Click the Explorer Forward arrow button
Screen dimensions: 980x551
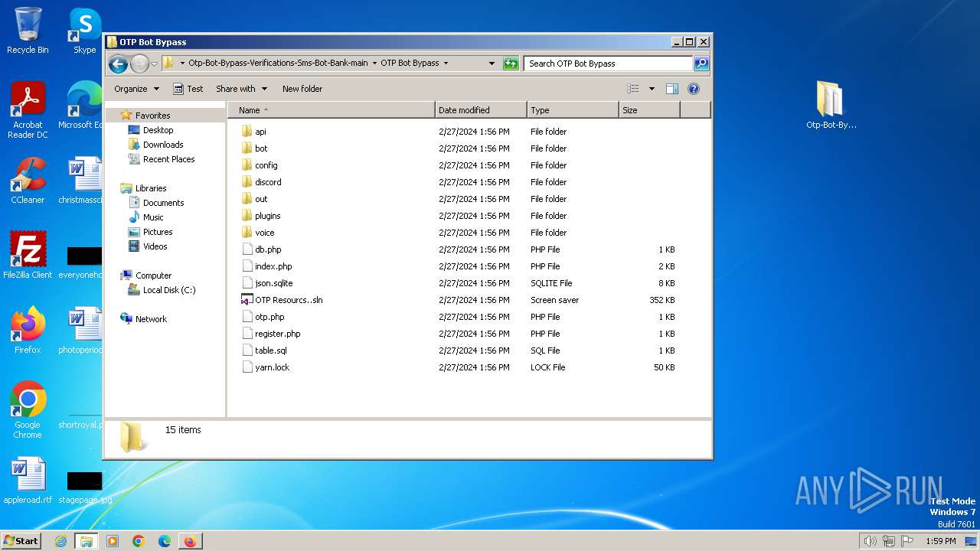(x=139, y=64)
